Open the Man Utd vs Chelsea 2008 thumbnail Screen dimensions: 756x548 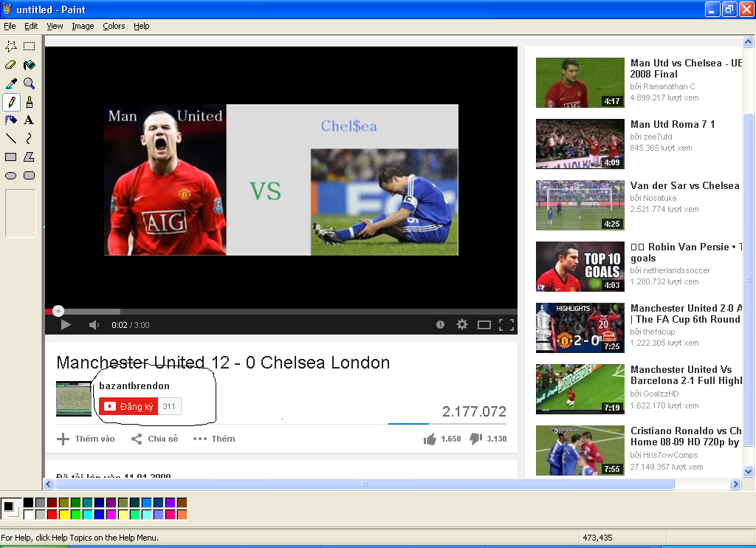click(580, 83)
